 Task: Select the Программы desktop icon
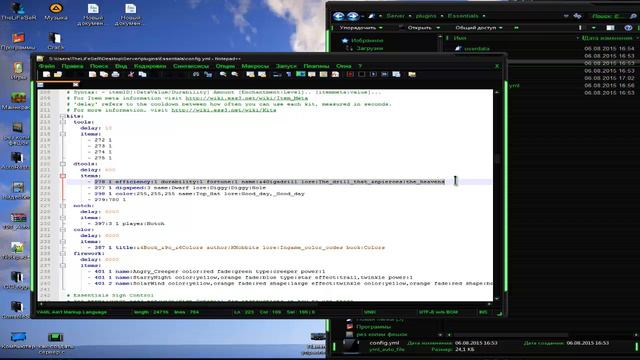[18, 41]
